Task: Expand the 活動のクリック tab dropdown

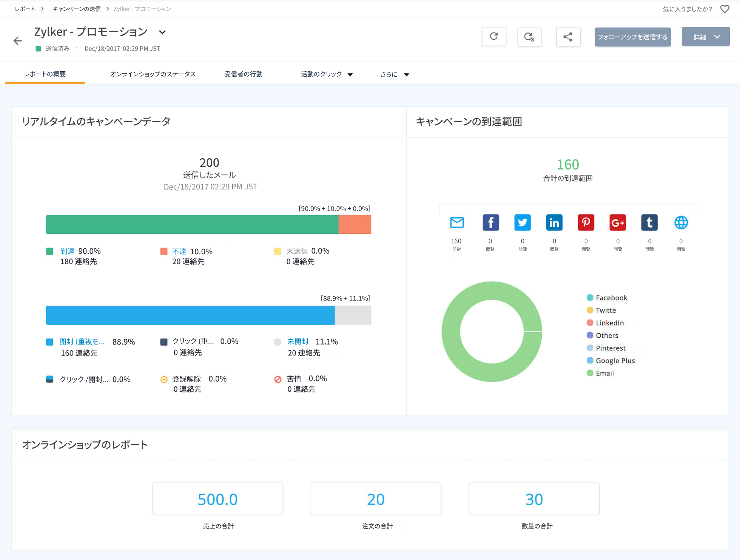Action: coord(350,75)
